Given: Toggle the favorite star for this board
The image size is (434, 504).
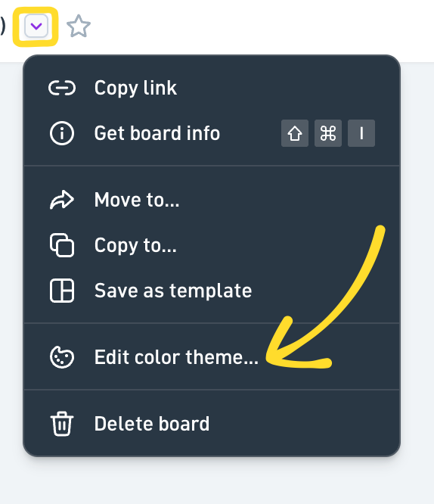Looking at the screenshot, I should pyautogui.click(x=79, y=26).
